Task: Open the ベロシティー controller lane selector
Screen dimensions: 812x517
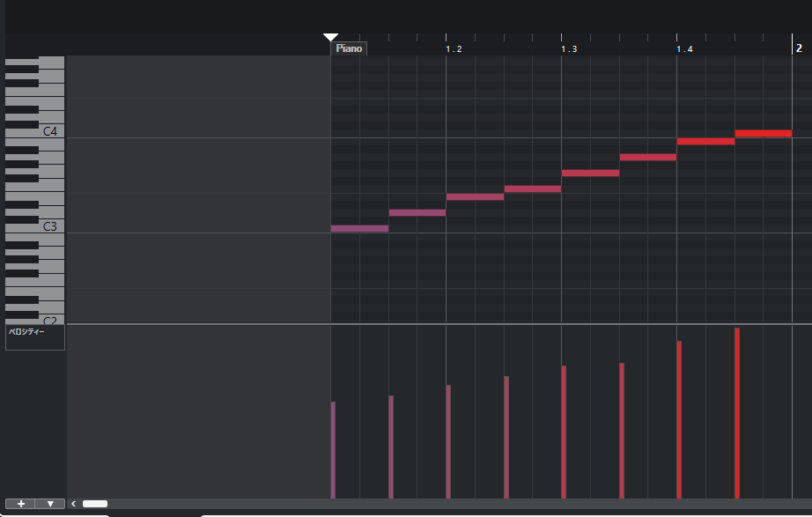Action: point(35,336)
